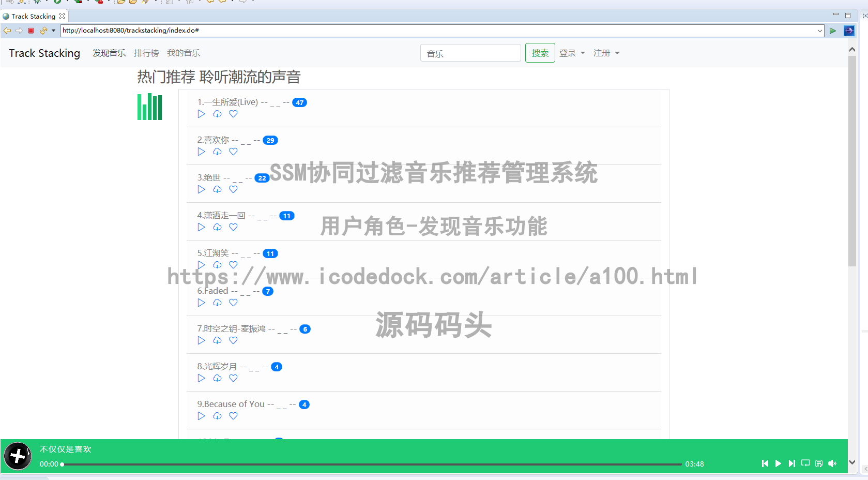The width and height of the screenshot is (868, 480).
Task: Download the song 喜欢你
Action: tap(217, 152)
